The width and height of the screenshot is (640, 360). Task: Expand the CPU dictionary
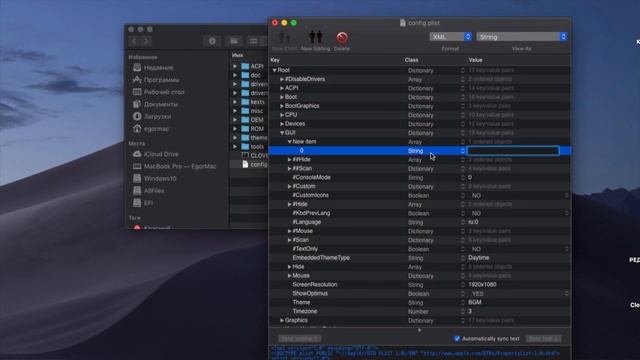(282, 115)
